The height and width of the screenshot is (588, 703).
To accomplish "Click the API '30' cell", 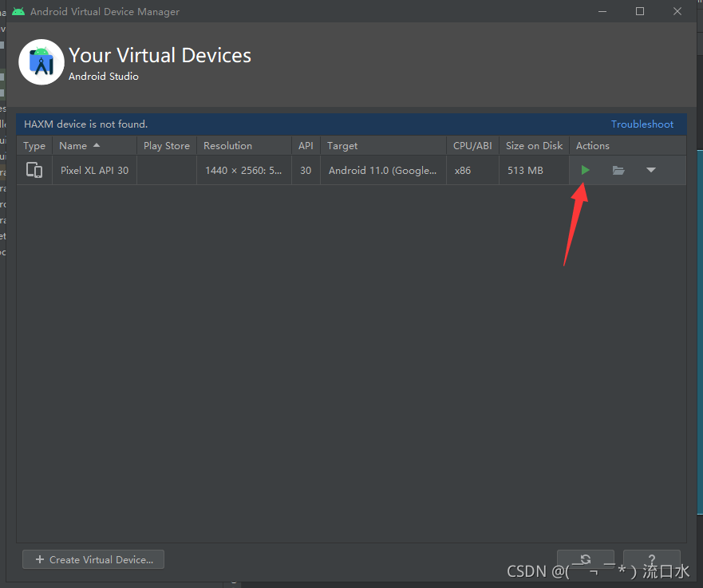I will tap(306, 170).
